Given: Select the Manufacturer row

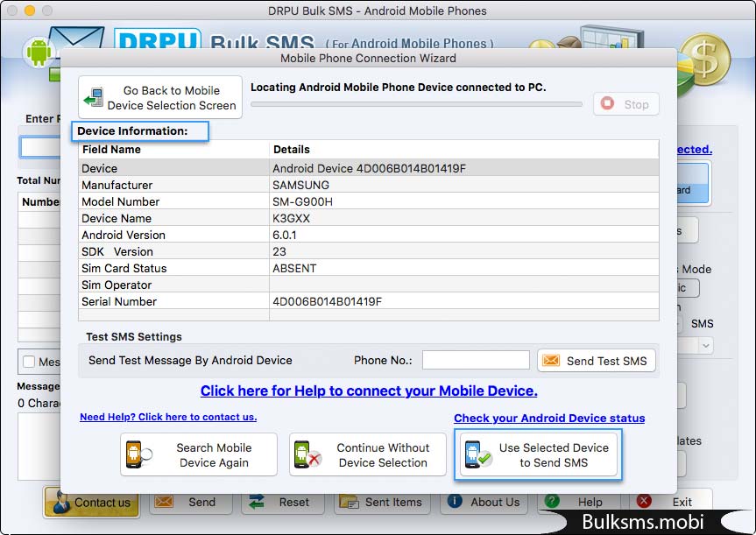Looking at the screenshot, I should 368,185.
